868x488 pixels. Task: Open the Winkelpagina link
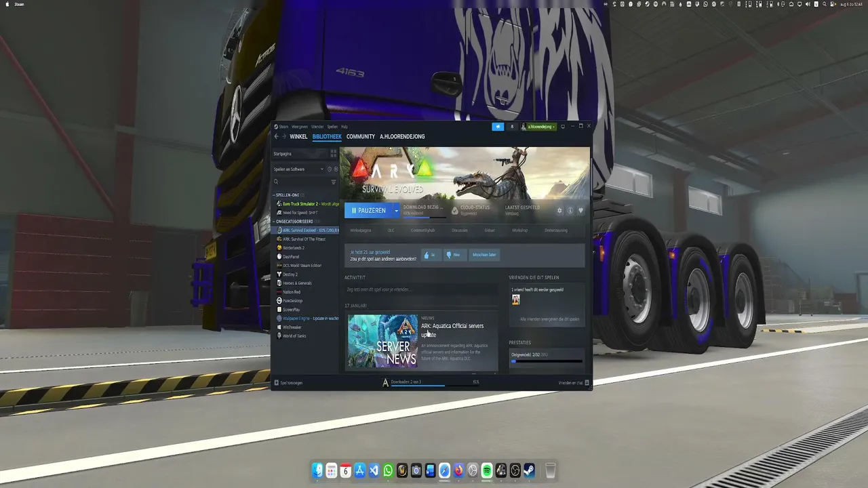click(361, 230)
